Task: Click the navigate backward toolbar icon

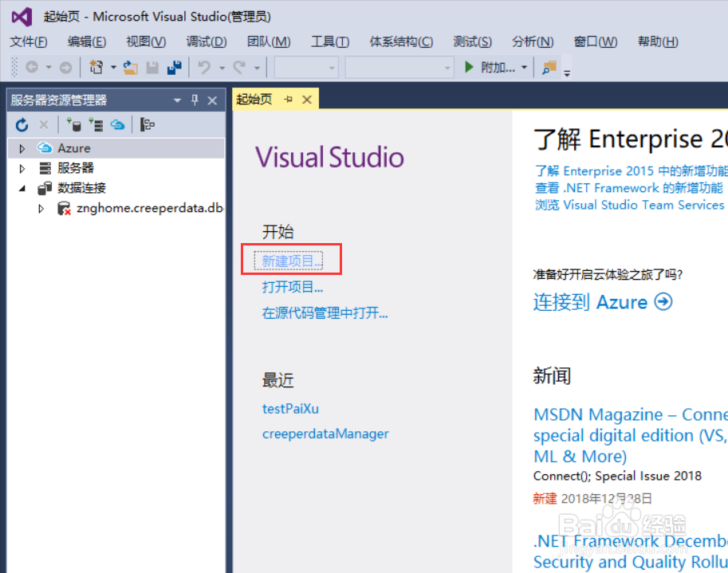Action: click(32, 68)
